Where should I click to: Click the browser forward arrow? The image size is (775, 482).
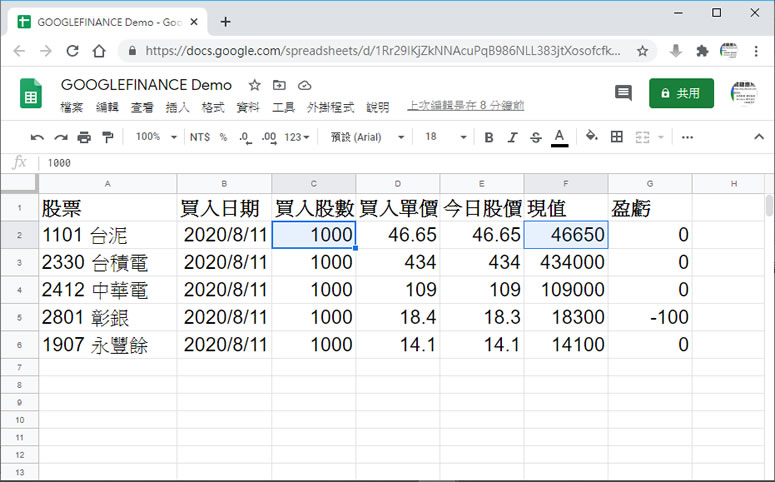coord(45,50)
